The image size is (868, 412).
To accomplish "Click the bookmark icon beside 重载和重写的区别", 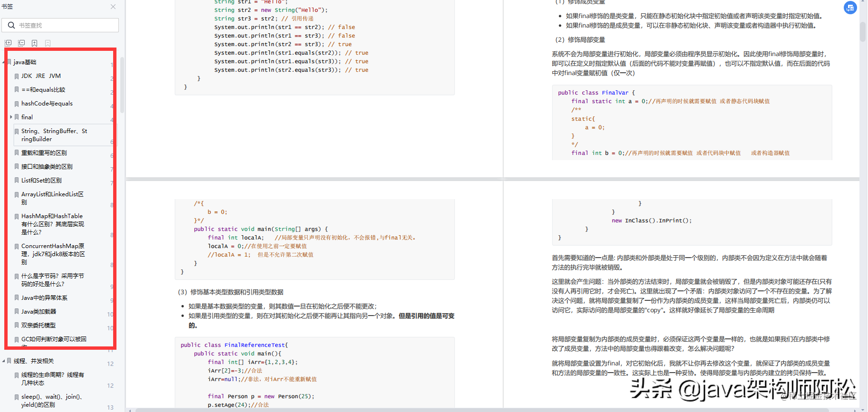I will coord(17,153).
